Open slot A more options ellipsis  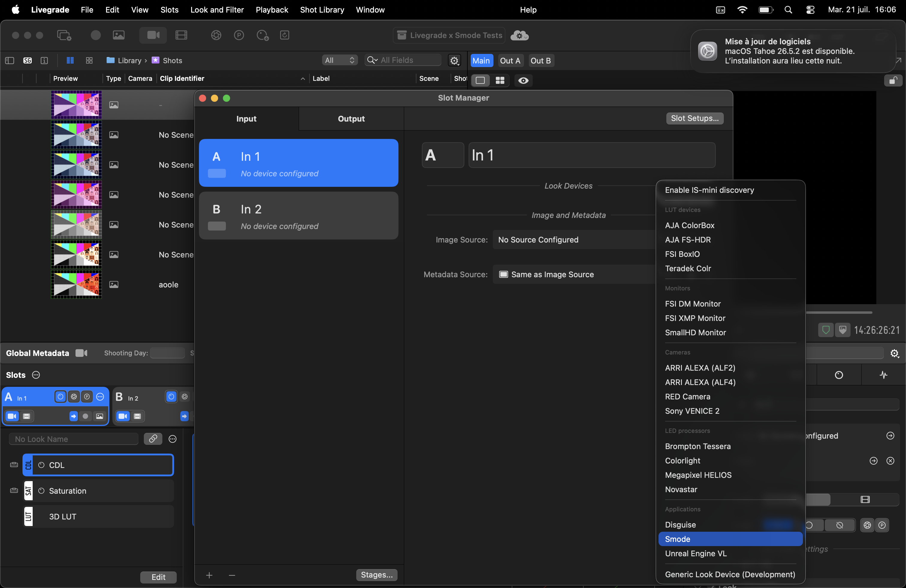point(100,397)
